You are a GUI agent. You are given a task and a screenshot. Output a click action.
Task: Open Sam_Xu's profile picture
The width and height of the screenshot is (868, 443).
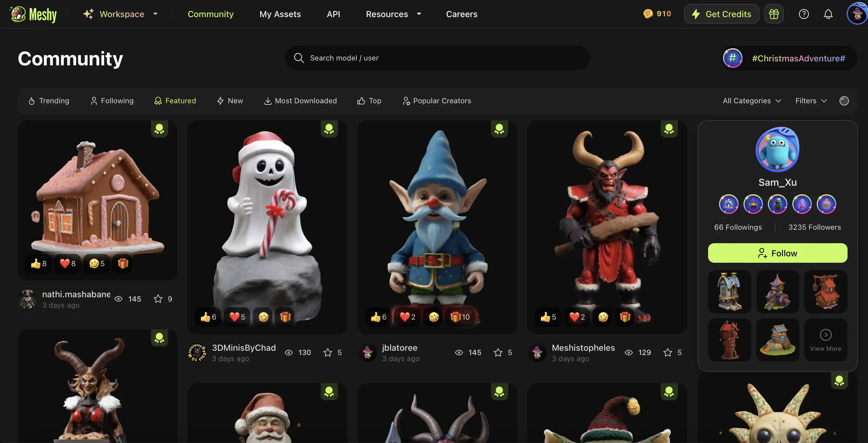pyautogui.click(x=777, y=149)
